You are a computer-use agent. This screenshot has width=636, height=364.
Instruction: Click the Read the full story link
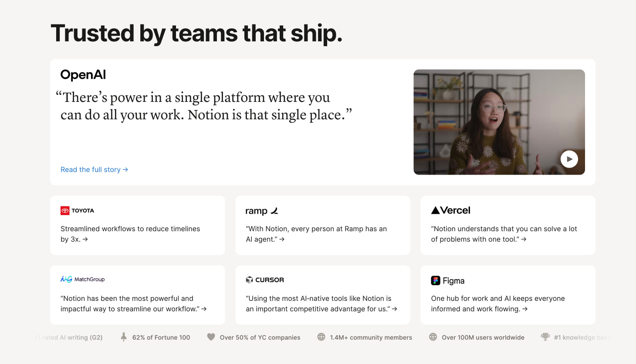coord(94,169)
